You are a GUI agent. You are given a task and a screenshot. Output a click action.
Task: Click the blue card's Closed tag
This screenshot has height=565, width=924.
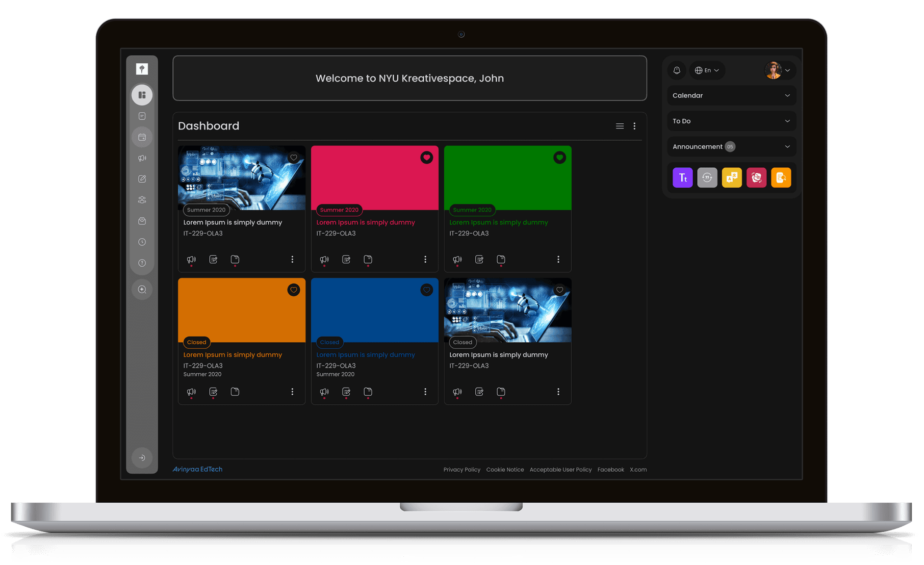[x=329, y=342]
